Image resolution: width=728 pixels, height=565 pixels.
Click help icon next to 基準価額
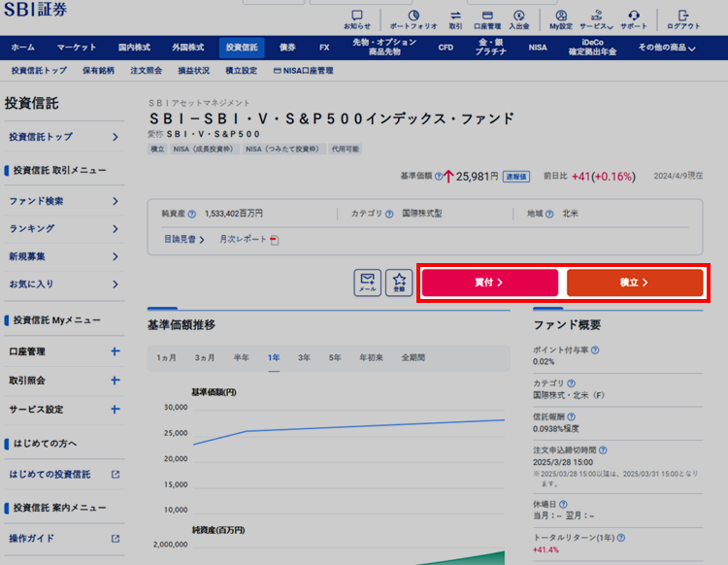pos(439,177)
